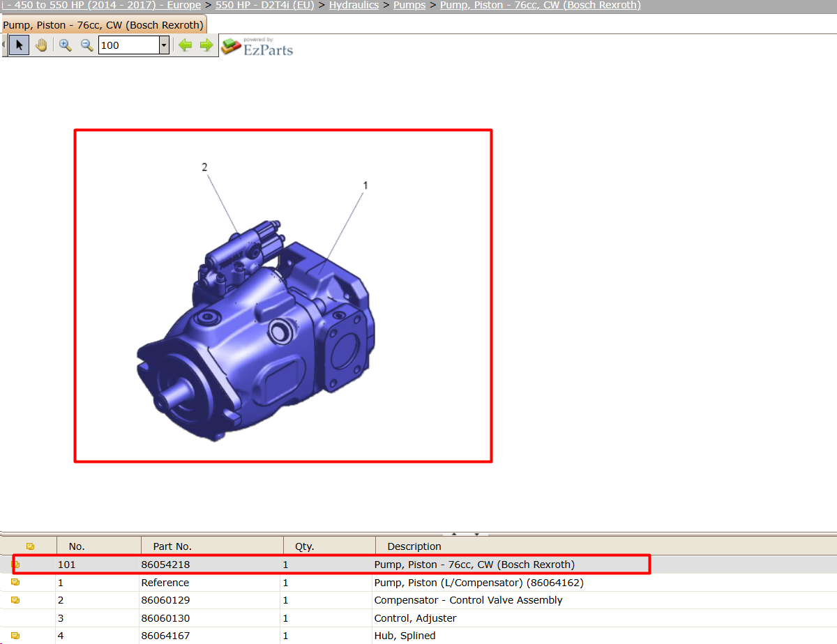This screenshot has height=644, width=837.
Task: Go to previous page with green left arrow
Action: (185, 45)
